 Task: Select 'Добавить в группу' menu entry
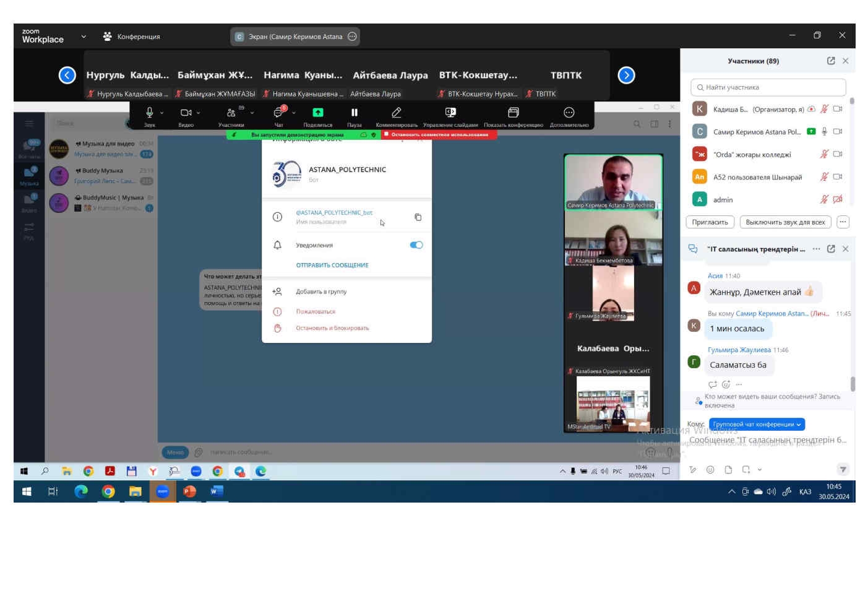tap(321, 292)
